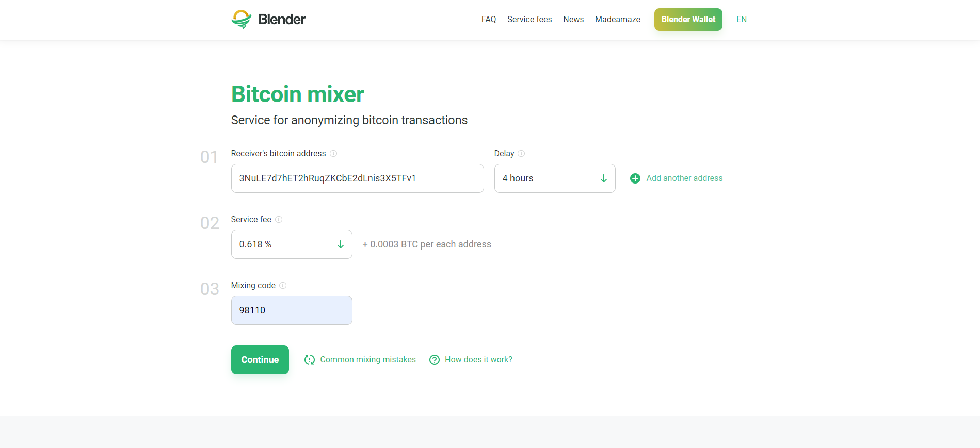Expand the Service fee 0.618 % dropdown
980x448 pixels.
coord(292,244)
